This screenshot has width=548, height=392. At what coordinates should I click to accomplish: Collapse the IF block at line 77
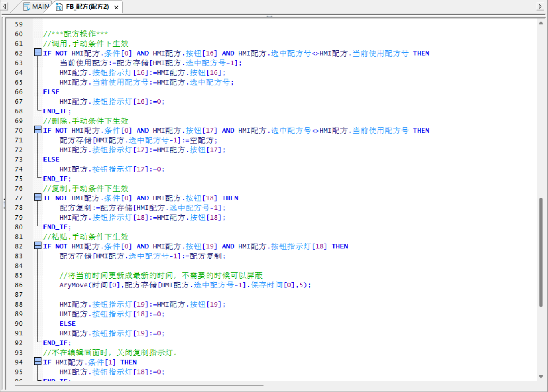(x=38, y=197)
